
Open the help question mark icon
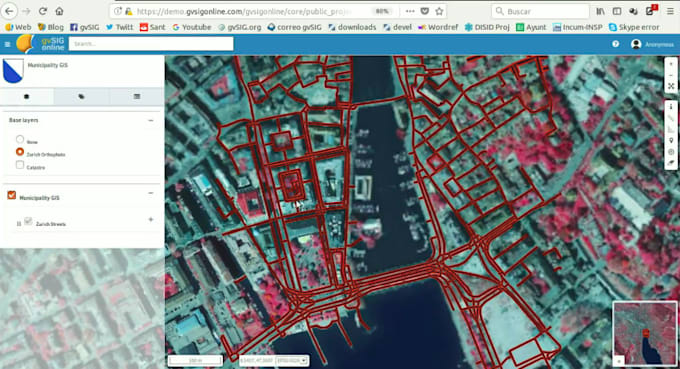[x=615, y=44]
